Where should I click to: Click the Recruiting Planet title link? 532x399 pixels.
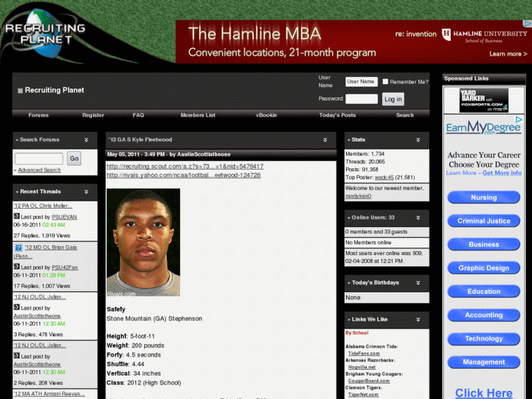(54, 90)
